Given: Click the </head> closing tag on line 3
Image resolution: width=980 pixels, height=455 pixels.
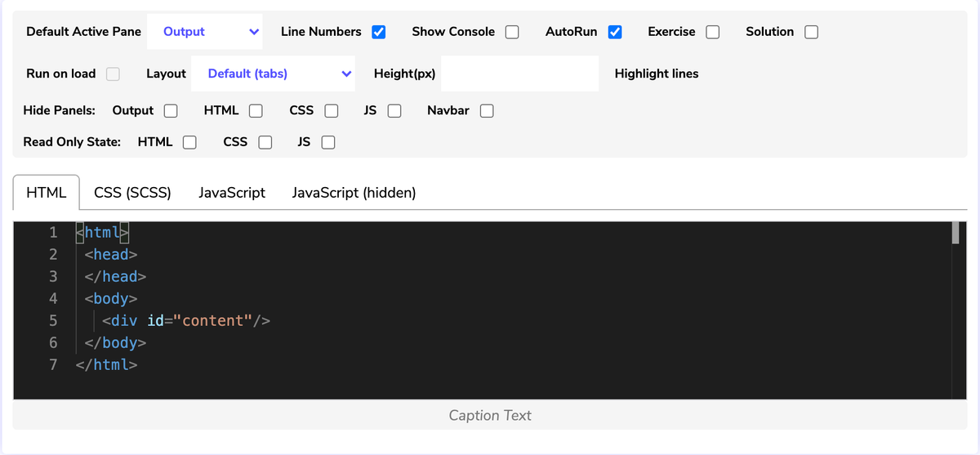Looking at the screenshot, I should 115,276.
